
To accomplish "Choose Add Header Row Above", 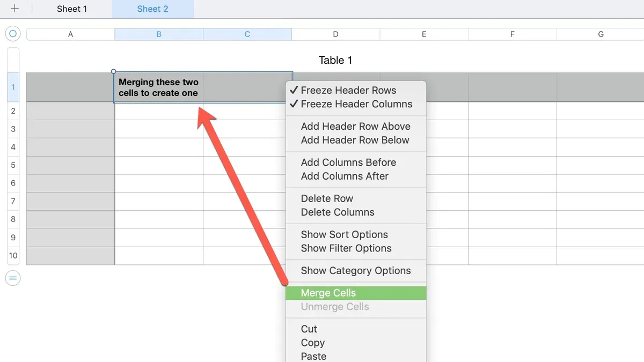I will pos(356,126).
